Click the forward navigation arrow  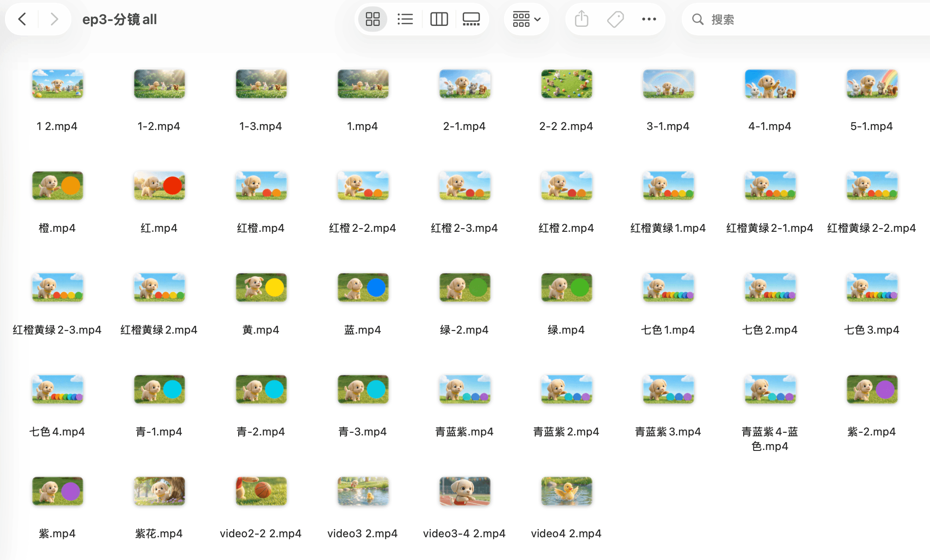(x=55, y=19)
